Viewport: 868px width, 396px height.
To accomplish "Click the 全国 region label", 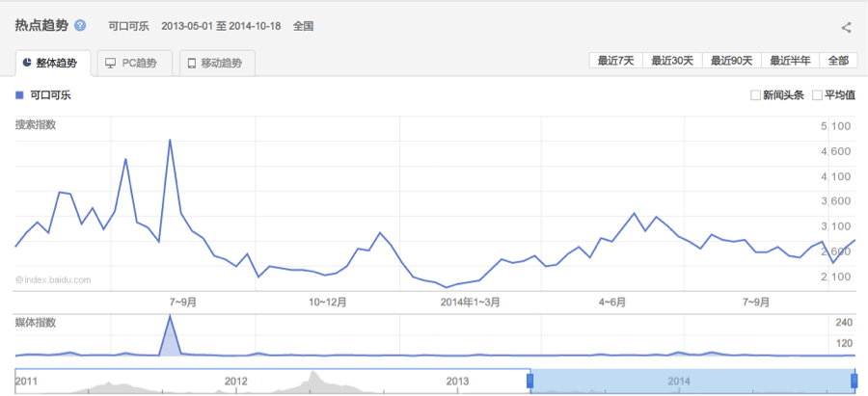I will tap(304, 26).
